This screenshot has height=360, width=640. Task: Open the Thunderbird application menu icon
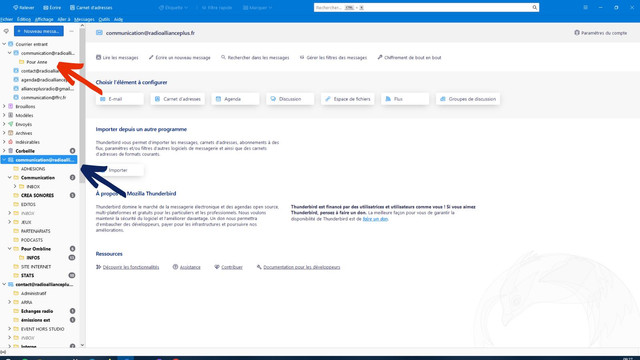click(585, 7)
